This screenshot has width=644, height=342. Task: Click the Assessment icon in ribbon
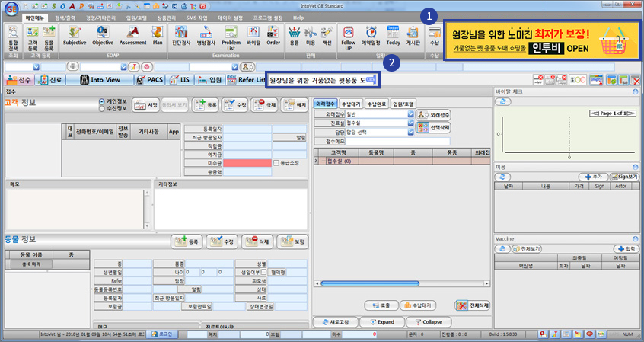[x=132, y=34]
